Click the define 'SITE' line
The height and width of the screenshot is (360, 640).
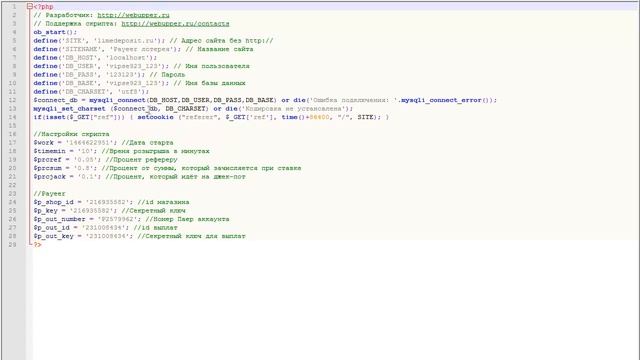[x=153, y=41]
